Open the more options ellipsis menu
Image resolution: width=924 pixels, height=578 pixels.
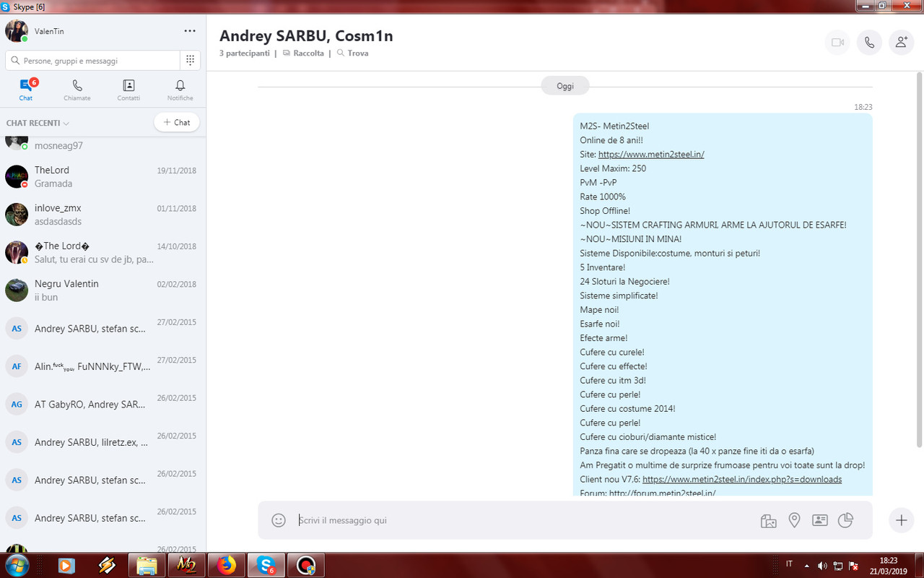pos(190,31)
